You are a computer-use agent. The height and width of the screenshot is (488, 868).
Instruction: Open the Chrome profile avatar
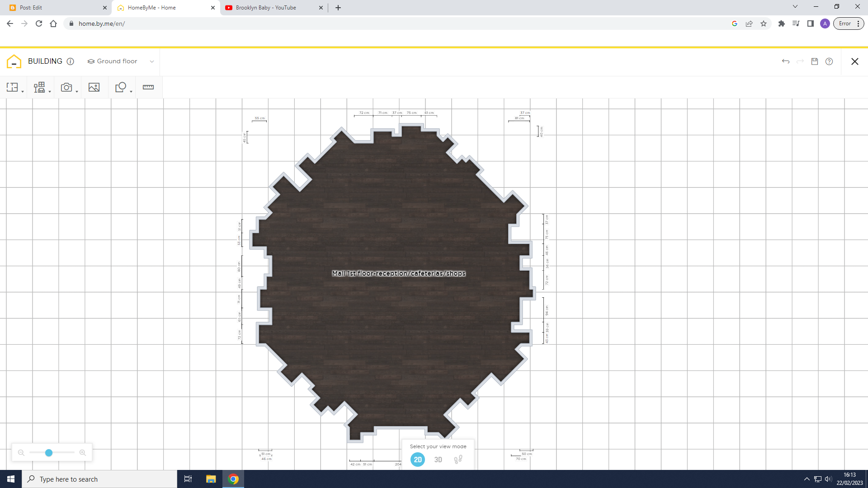[x=825, y=23]
